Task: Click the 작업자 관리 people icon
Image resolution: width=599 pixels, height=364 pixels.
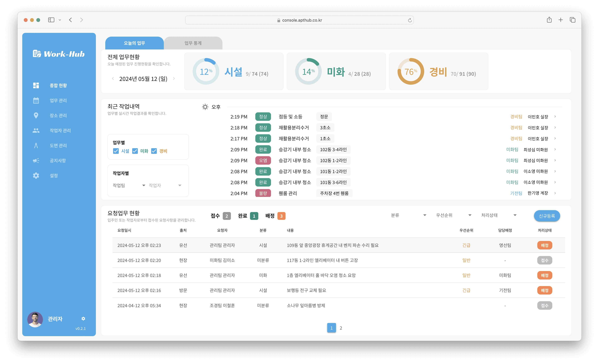Action: click(x=36, y=131)
